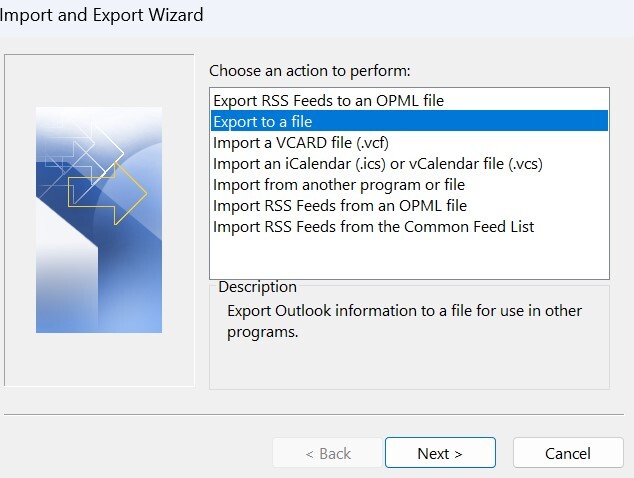Viewport: 634px width, 478px height.
Task: Click the greyed-out Back button
Action: pos(326,453)
